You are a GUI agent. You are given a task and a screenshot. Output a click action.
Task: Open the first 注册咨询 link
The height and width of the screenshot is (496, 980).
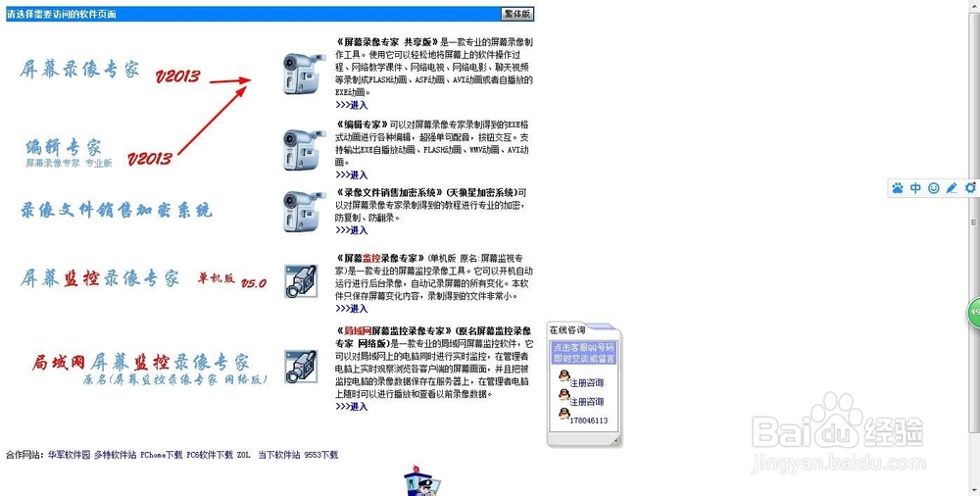coord(587,383)
